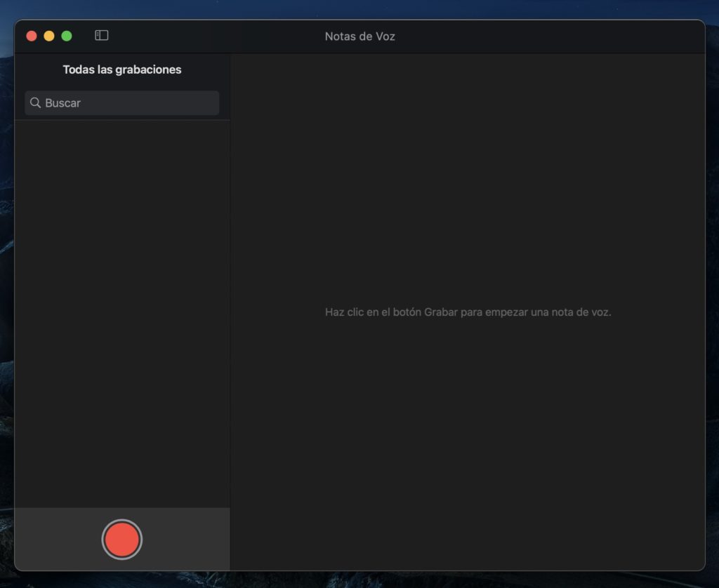Select the Todas las grabaciones heading
This screenshot has width=719, height=588.
click(x=122, y=69)
